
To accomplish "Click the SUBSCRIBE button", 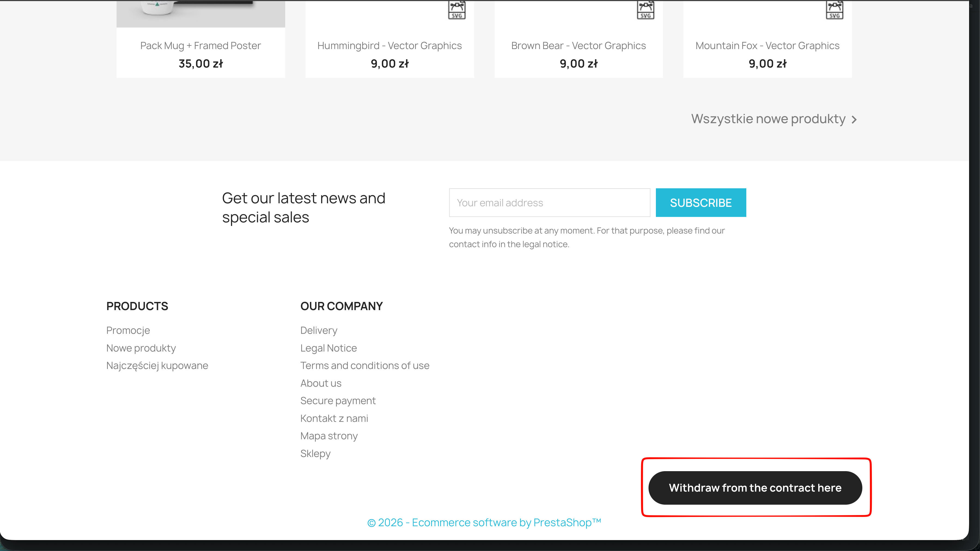I will (701, 202).
